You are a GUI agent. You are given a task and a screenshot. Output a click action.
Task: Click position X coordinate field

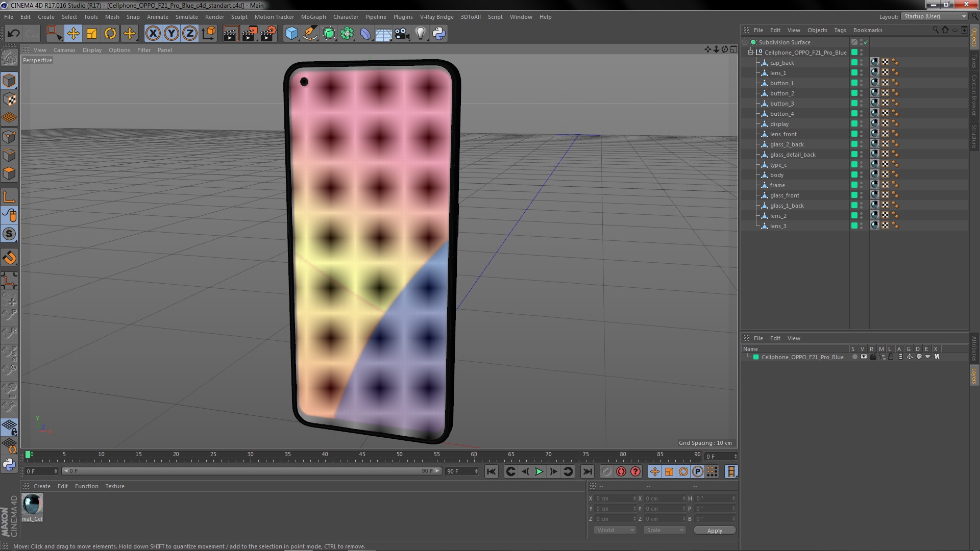615,498
